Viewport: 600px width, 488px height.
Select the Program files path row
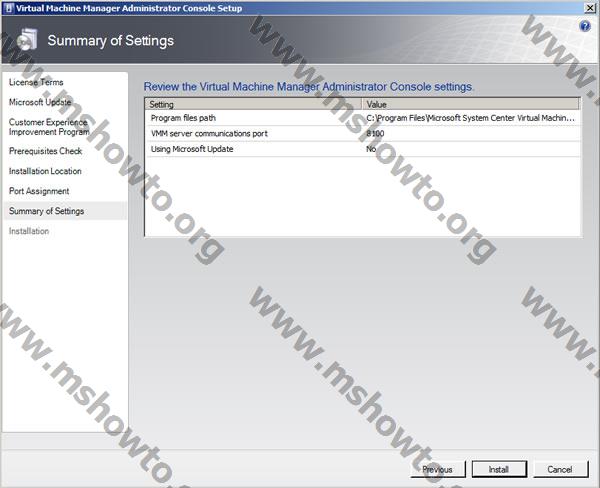(363, 118)
